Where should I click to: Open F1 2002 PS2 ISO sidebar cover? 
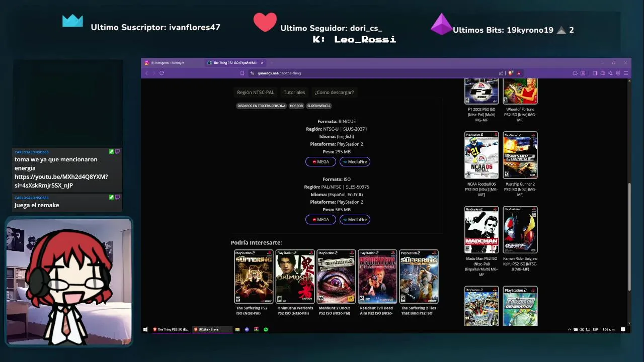[x=481, y=91]
